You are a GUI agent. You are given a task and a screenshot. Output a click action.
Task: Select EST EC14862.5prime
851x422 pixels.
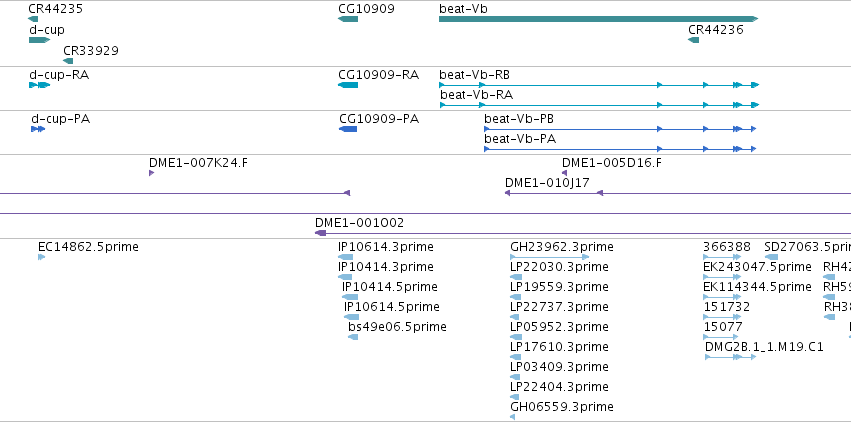(42, 257)
